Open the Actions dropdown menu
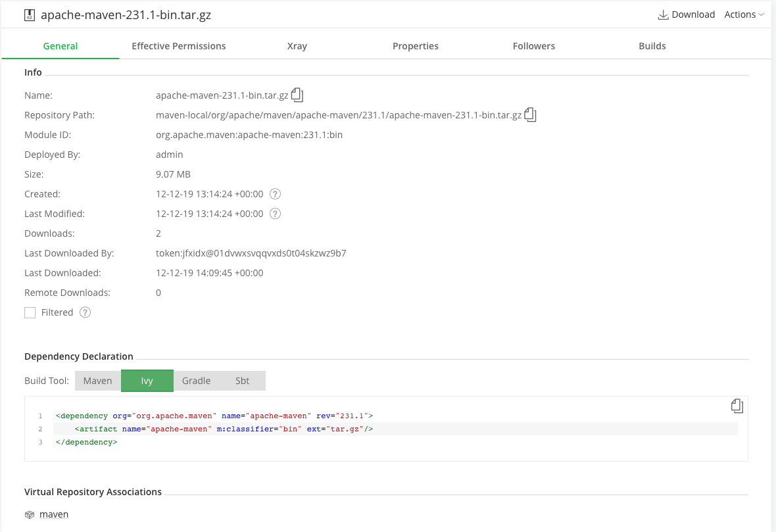776x532 pixels. coord(744,15)
